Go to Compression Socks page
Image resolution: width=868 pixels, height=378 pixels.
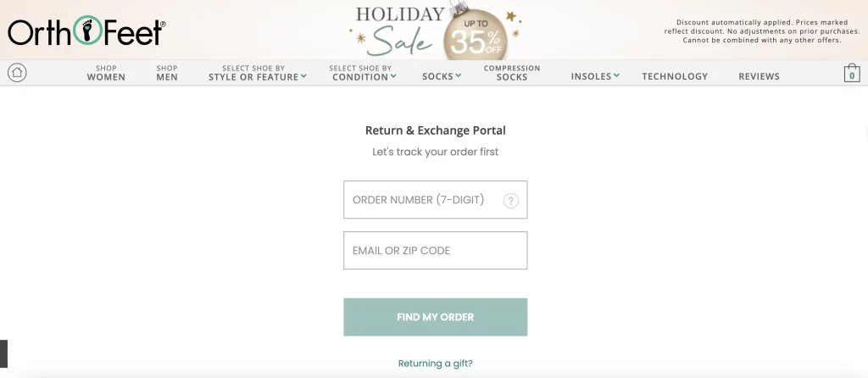point(512,73)
